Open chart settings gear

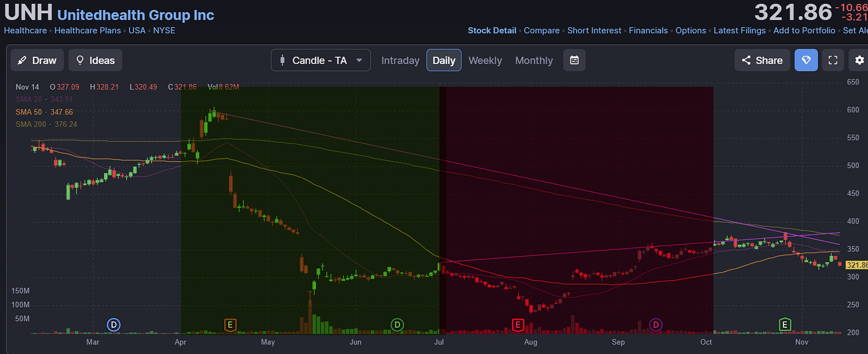coord(859,60)
